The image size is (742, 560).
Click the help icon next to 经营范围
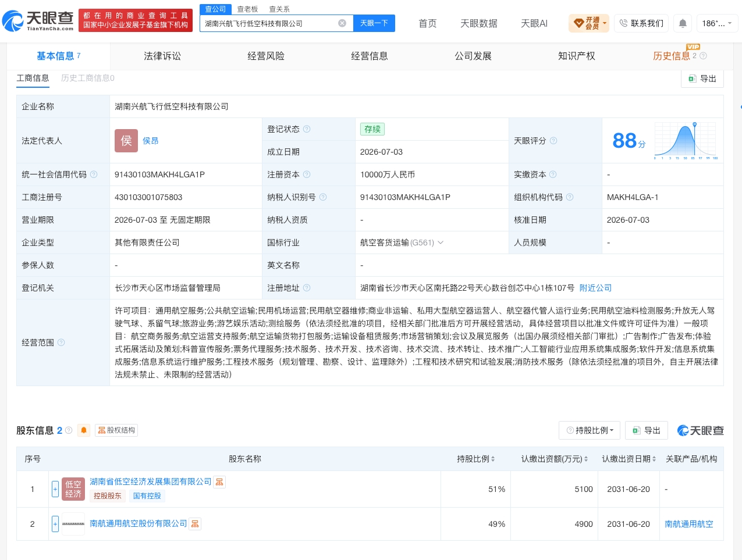coord(61,343)
